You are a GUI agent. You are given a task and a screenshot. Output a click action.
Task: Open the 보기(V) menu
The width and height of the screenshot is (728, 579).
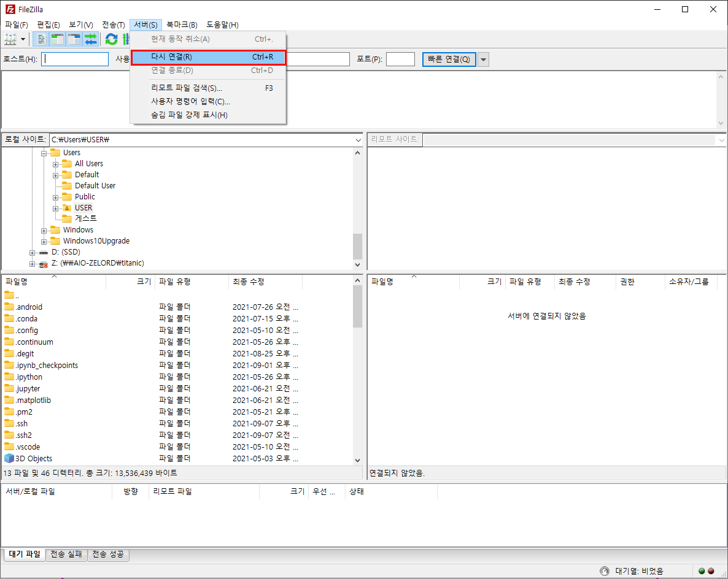tap(81, 25)
